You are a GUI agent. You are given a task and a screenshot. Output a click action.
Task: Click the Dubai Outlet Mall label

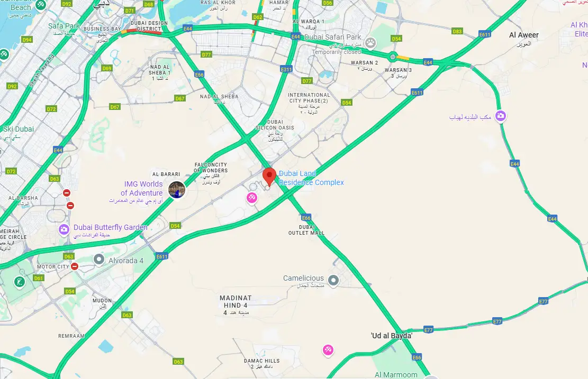pos(306,230)
